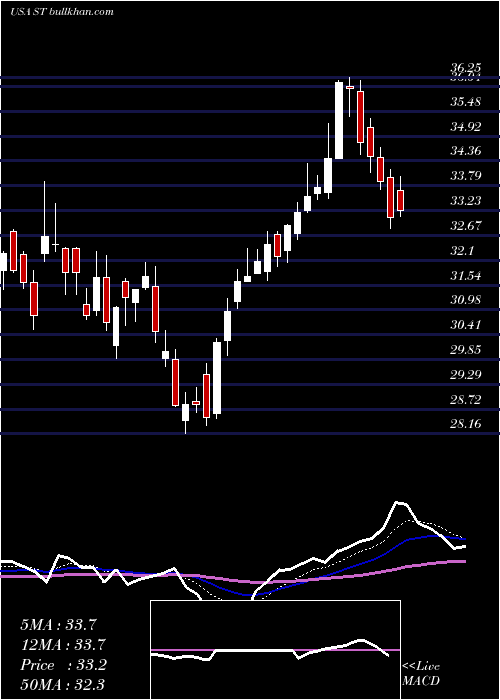500x700 pixels.
Task: Click the 36.25 price axis label
Action: pyautogui.click(x=466, y=68)
